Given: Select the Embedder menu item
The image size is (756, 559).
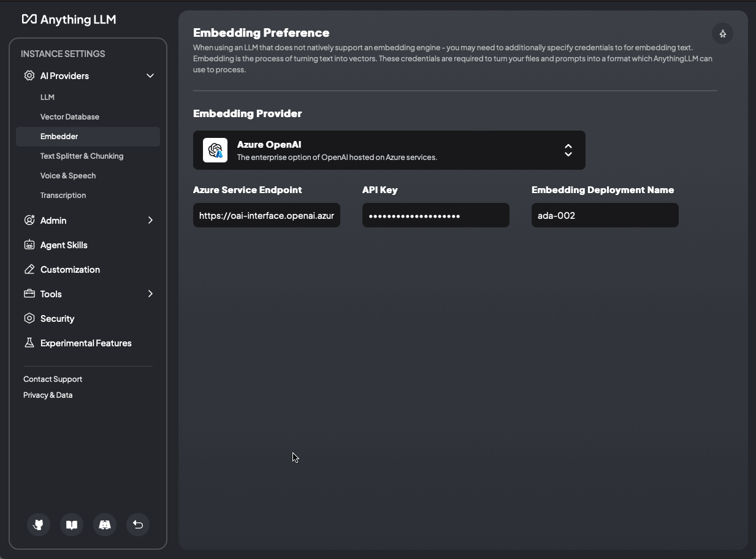Looking at the screenshot, I should (88, 136).
